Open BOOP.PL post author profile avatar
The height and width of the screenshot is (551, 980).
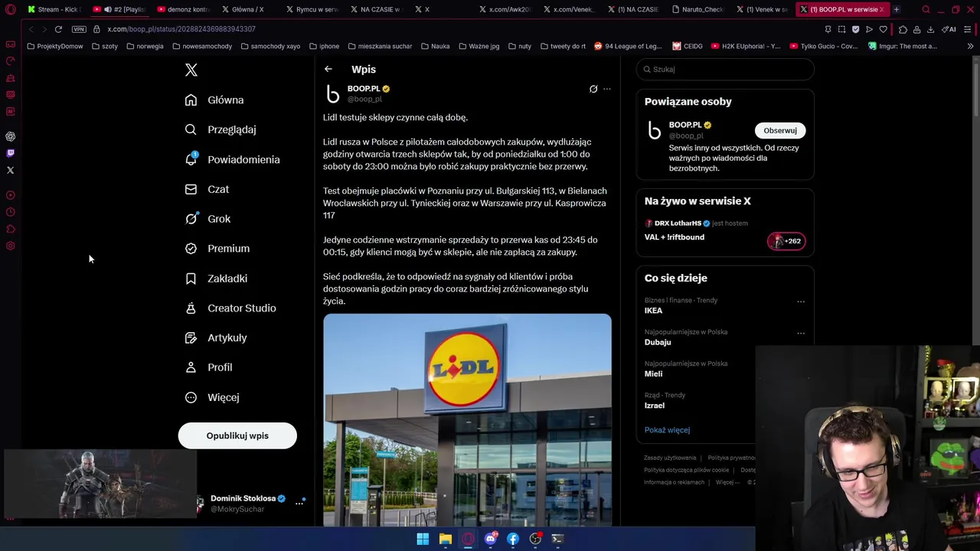333,94
